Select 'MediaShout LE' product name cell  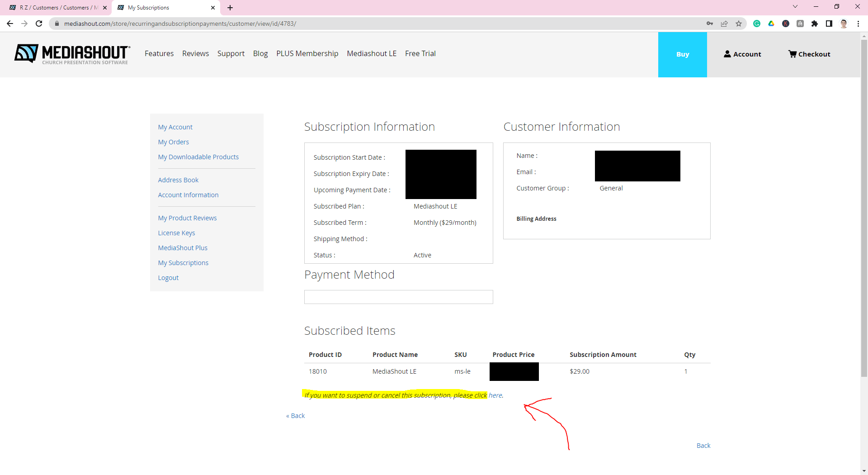394,371
